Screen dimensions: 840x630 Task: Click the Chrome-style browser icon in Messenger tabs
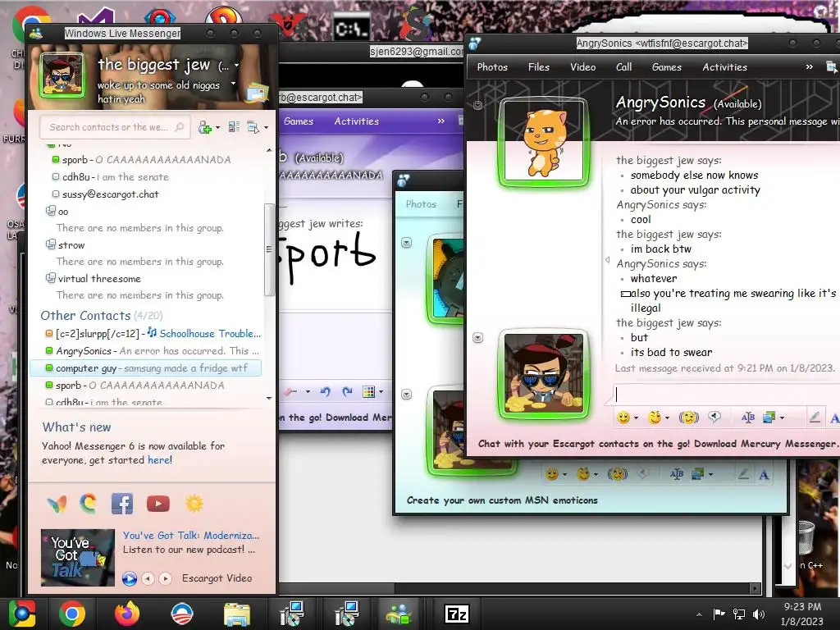pos(89,503)
